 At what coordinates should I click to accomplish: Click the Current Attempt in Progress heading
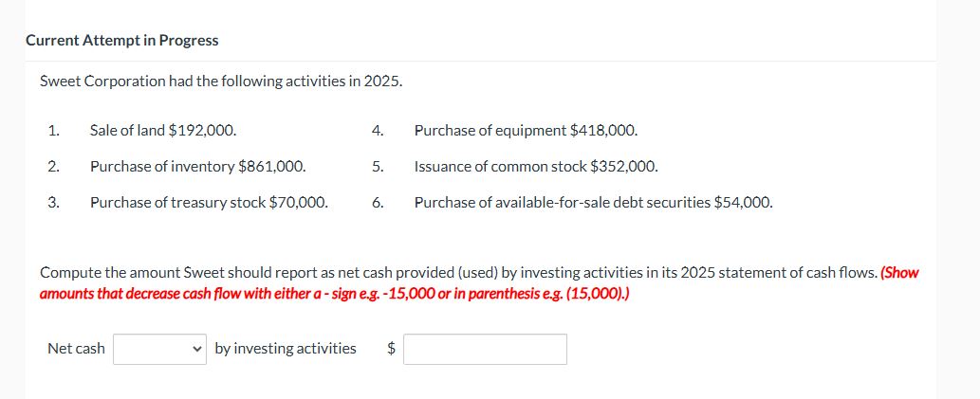(x=121, y=41)
